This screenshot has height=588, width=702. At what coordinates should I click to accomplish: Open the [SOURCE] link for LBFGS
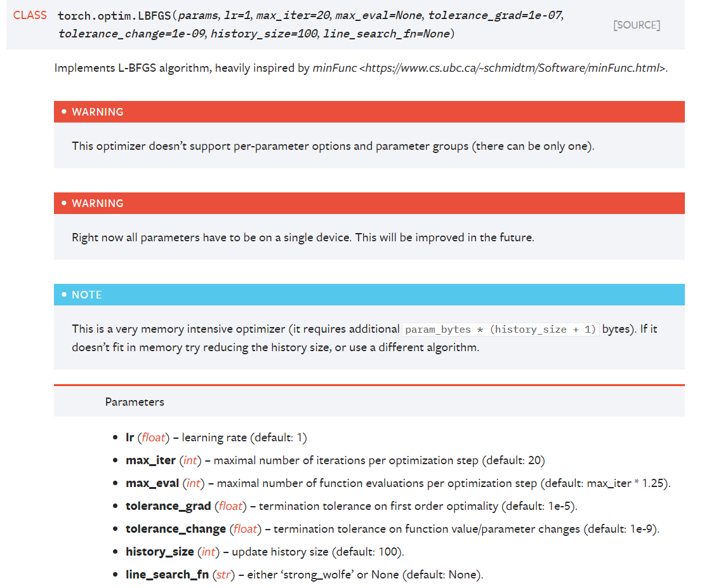click(636, 25)
